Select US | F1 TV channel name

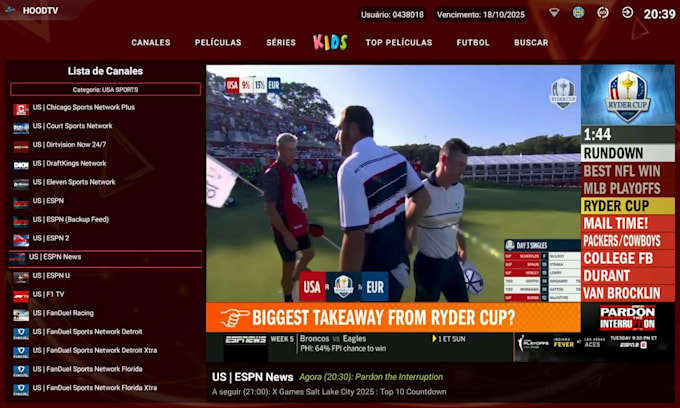pos(49,294)
